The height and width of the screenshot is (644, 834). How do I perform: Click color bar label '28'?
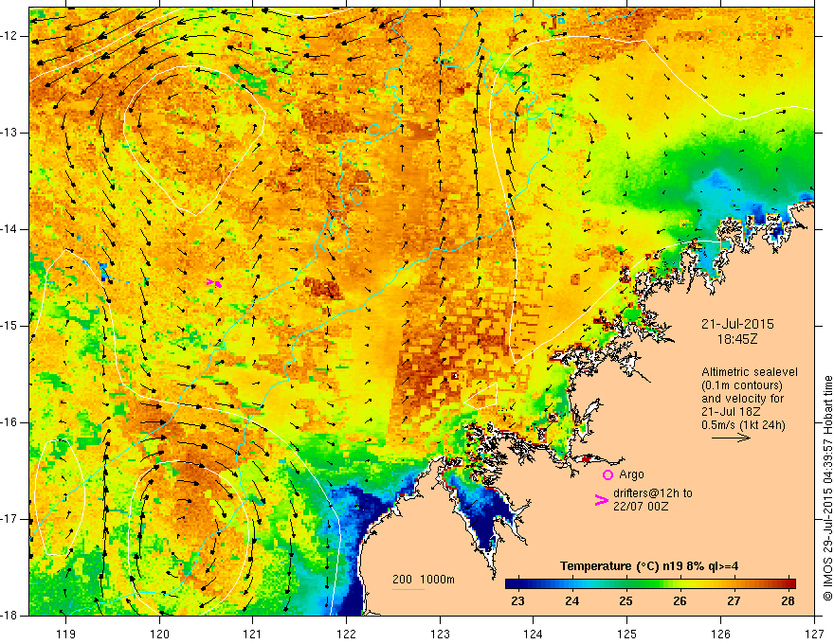tap(788, 601)
